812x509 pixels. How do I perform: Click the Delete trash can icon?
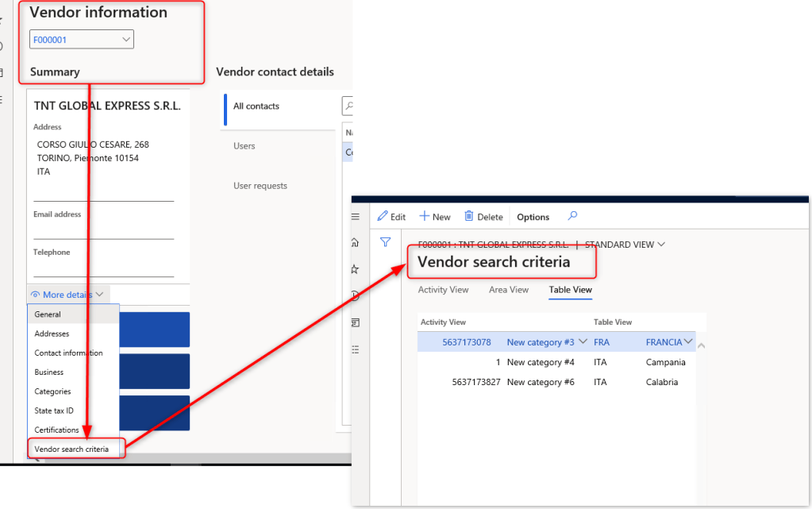[469, 217]
